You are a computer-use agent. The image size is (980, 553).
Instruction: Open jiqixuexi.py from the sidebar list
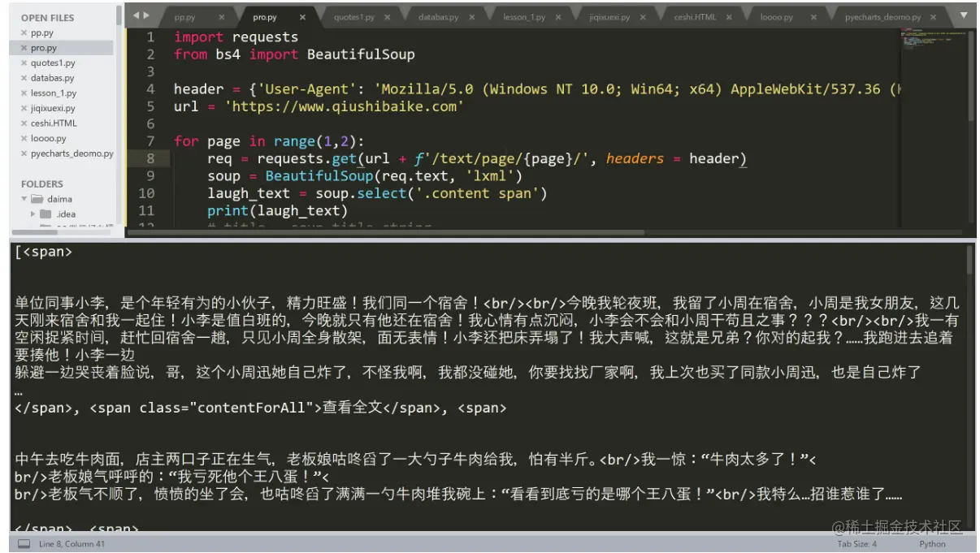(53, 108)
